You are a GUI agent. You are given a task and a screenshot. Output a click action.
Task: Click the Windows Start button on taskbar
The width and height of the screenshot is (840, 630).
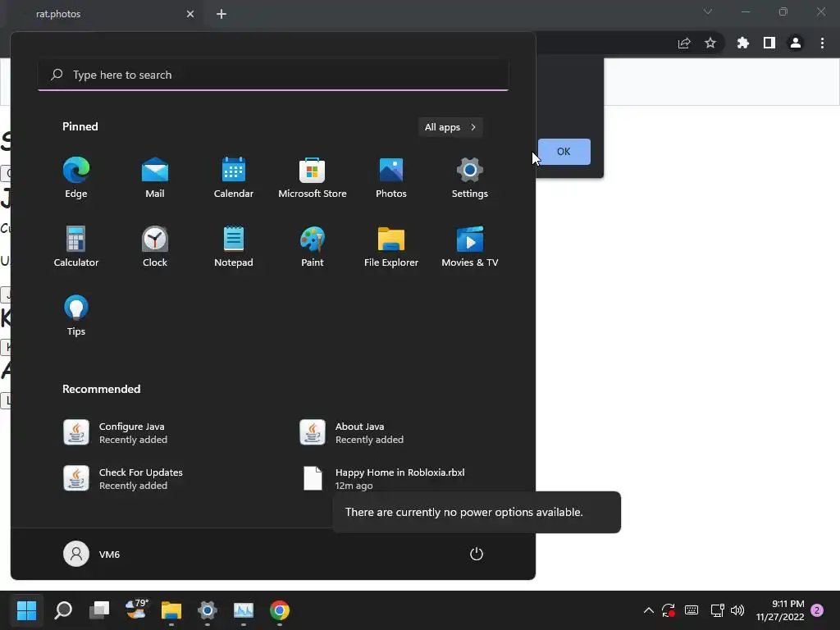pos(27,610)
